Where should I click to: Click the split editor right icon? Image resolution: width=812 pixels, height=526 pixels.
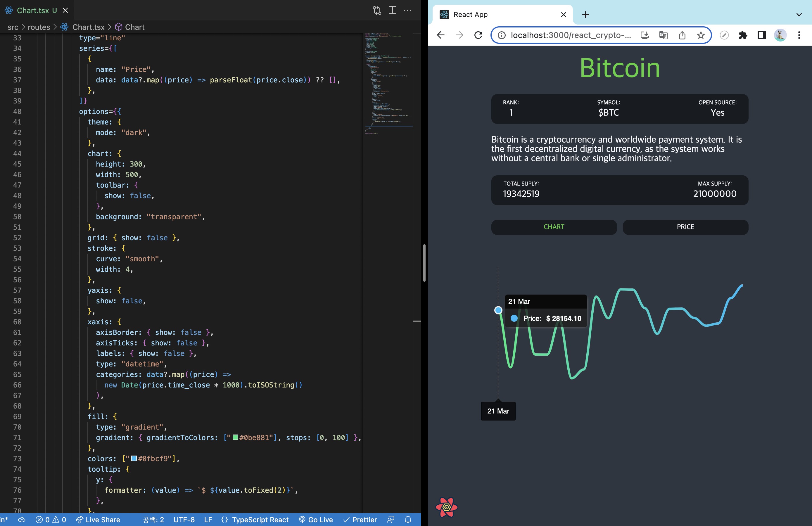[x=392, y=10]
